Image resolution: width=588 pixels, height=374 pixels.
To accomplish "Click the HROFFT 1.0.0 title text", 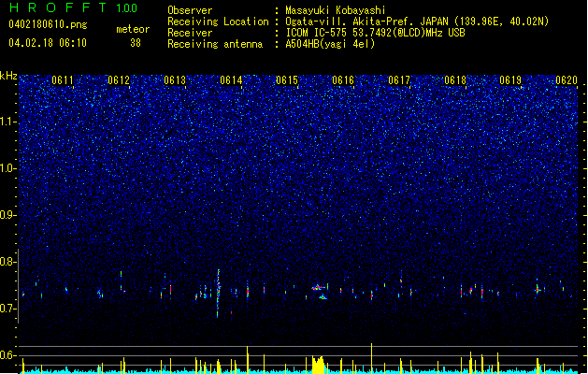I will pyautogui.click(x=74, y=7).
